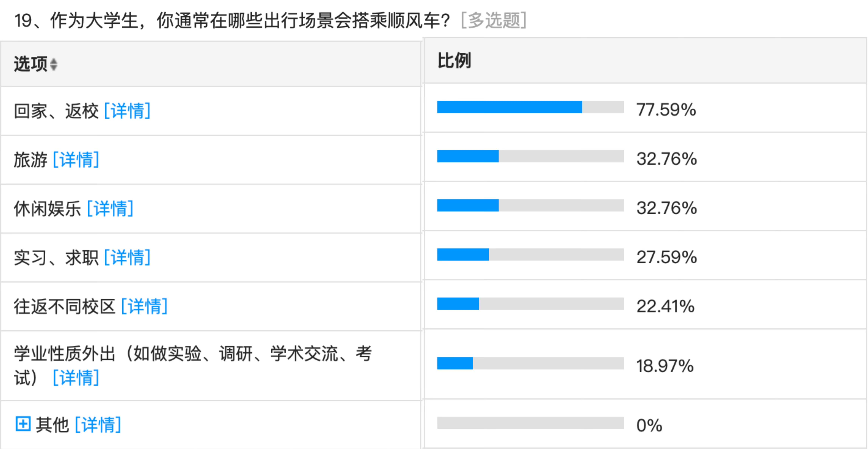Click the 18.97% progress bar

[x=530, y=363]
